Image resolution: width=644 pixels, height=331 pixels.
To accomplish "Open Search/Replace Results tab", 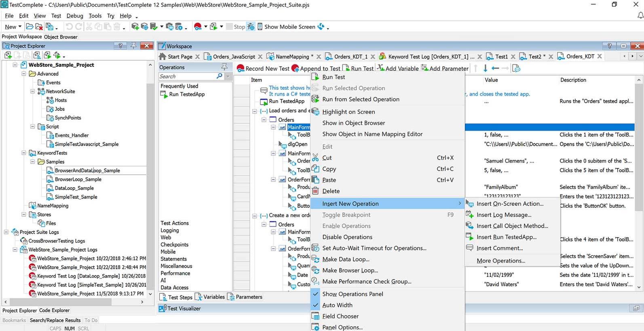I will tap(55, 320).
